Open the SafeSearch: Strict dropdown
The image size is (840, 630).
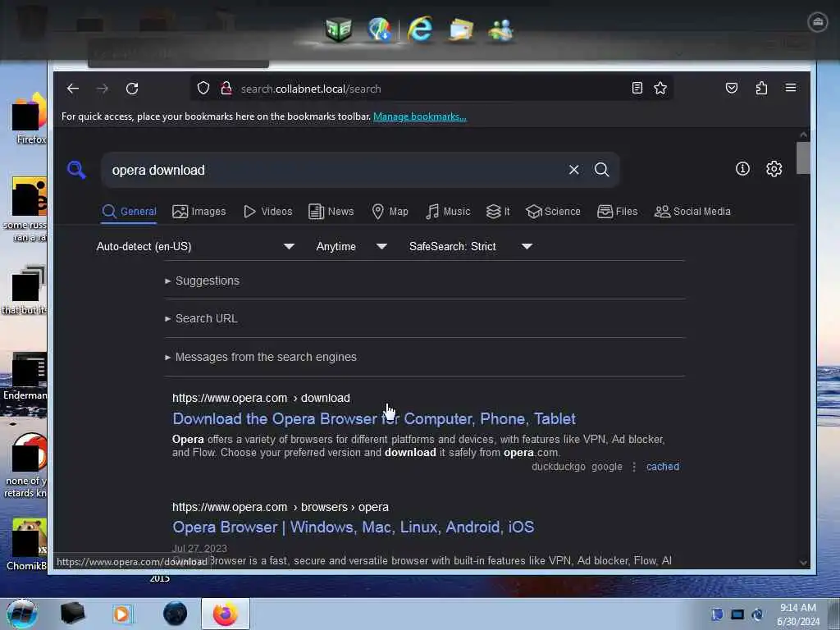(x=470, y=246)
